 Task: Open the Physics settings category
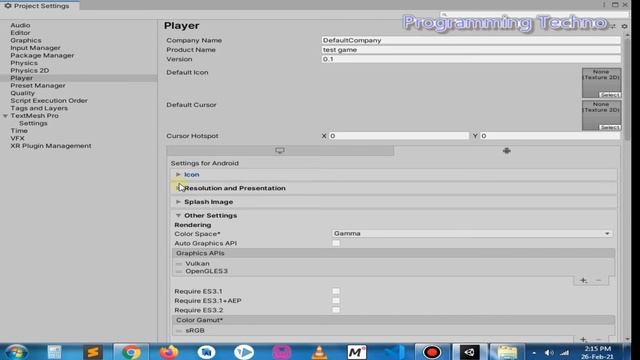pos(24,63)
